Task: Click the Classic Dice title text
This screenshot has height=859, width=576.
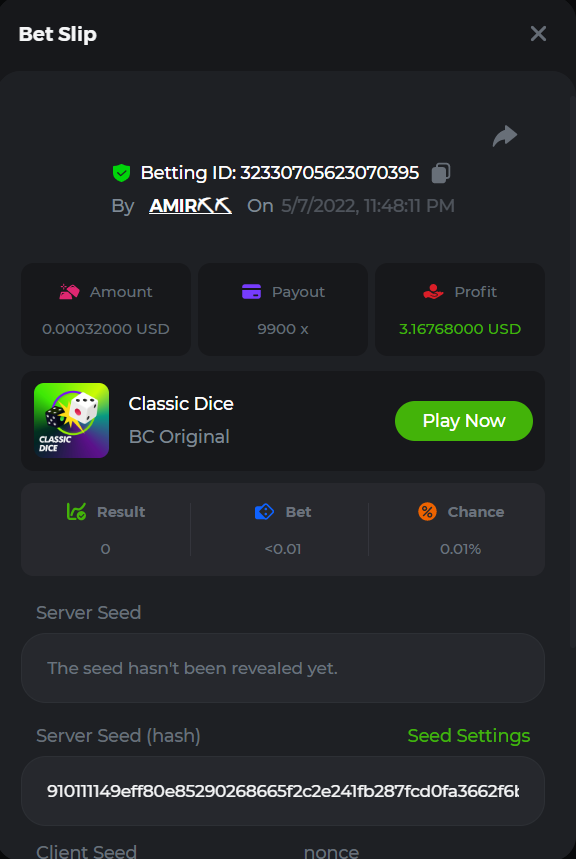Action: click(x=181, y=404)
